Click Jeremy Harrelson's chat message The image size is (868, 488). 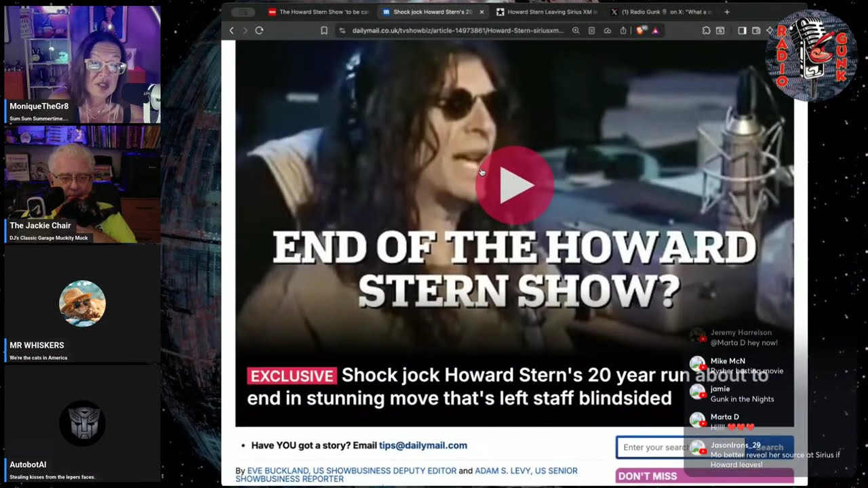[x=743, y=338]
